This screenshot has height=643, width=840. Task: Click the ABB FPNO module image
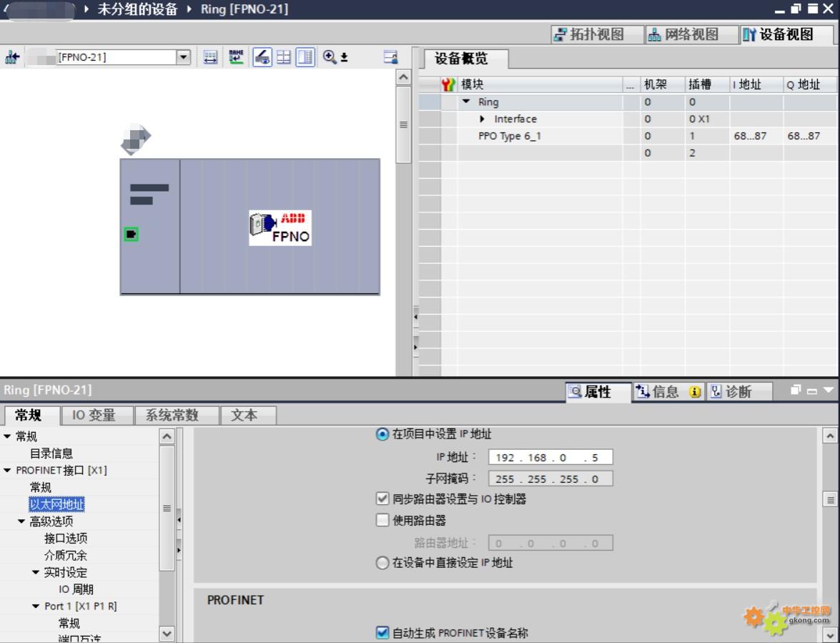[x=280, y=228]
